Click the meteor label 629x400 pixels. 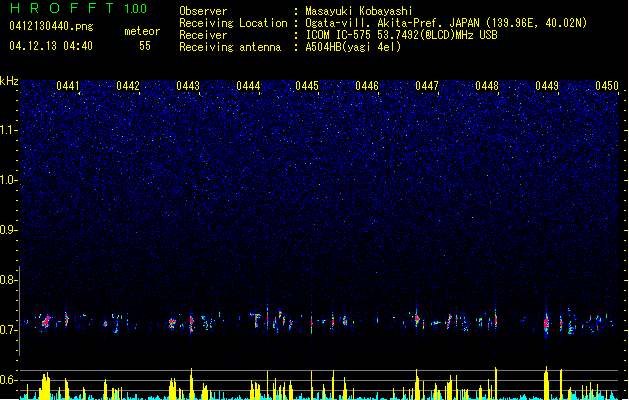[142, 31]
